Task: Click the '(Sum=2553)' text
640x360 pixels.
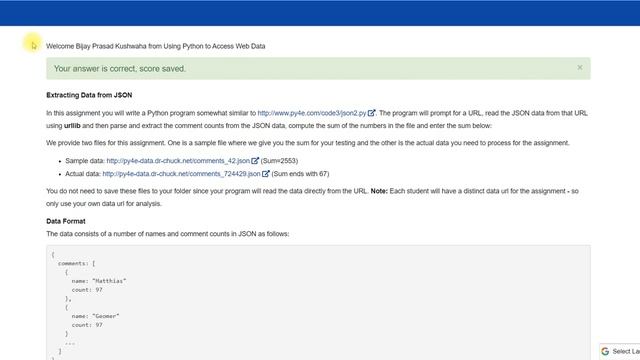Action: click(279, 161)
